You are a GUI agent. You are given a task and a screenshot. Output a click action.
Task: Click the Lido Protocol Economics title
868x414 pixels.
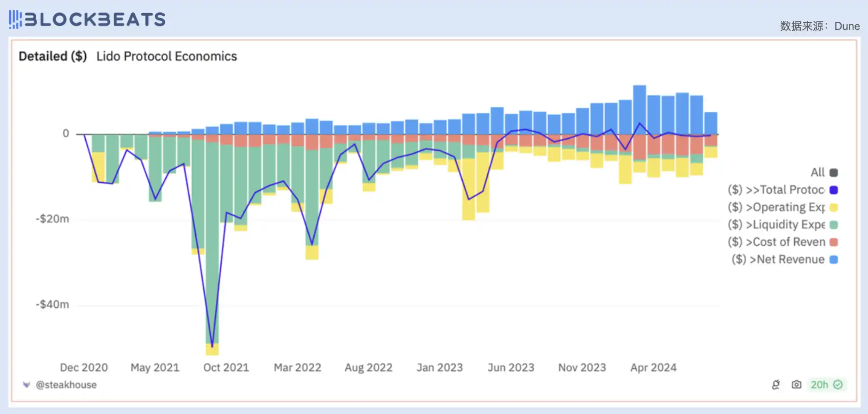coord(166,56)
